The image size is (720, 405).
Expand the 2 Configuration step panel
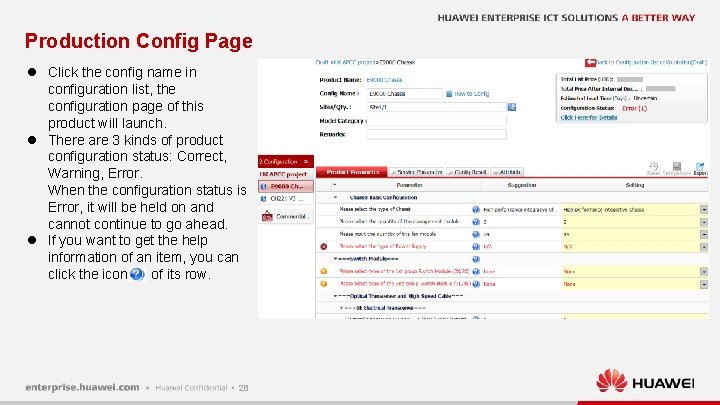tap(286, 162)
